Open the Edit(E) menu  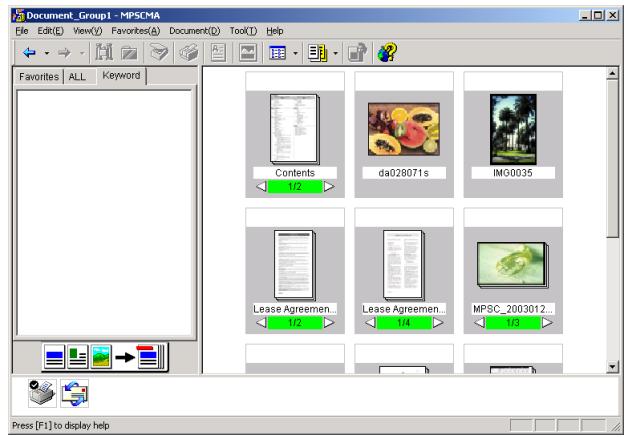click(51, 31)
